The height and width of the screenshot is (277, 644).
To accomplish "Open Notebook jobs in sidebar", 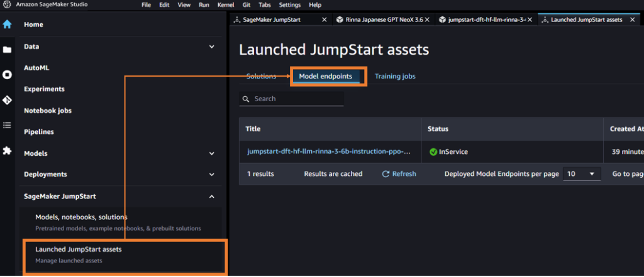I will coord(48,111).
